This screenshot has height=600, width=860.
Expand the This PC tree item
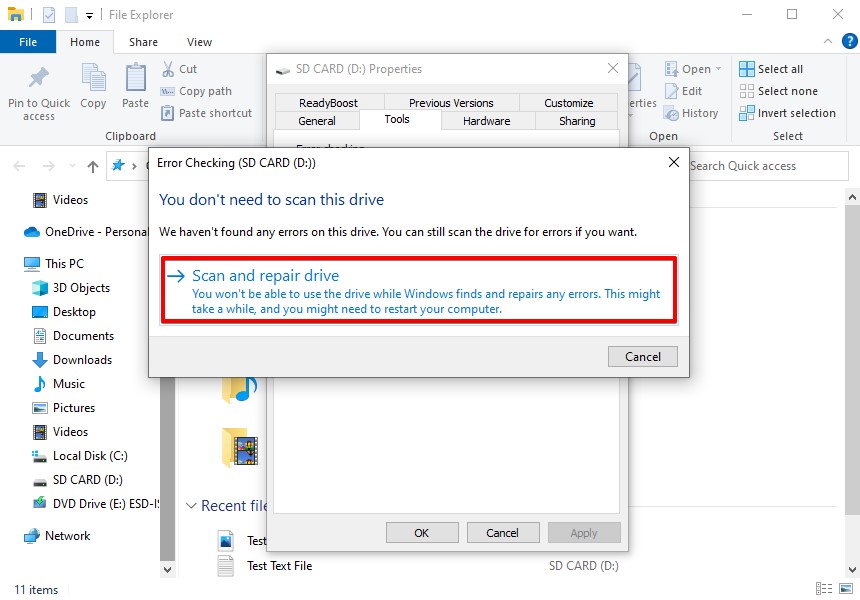[x=18, y=263]
